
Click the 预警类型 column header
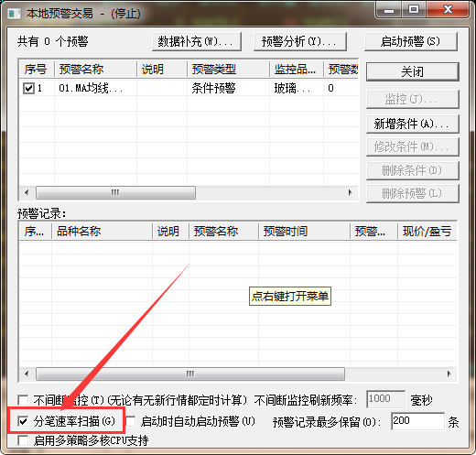[228, 70]
